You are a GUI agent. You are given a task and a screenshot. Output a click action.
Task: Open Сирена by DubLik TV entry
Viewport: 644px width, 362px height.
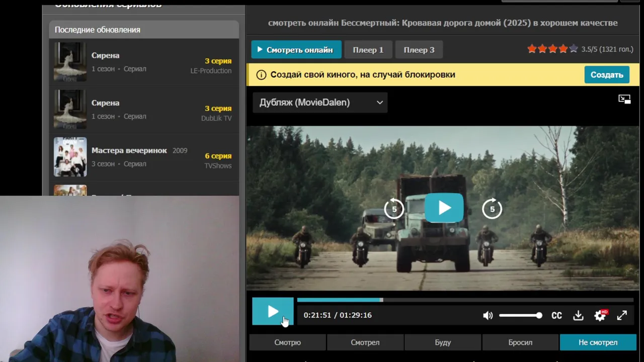click(144, 110)
